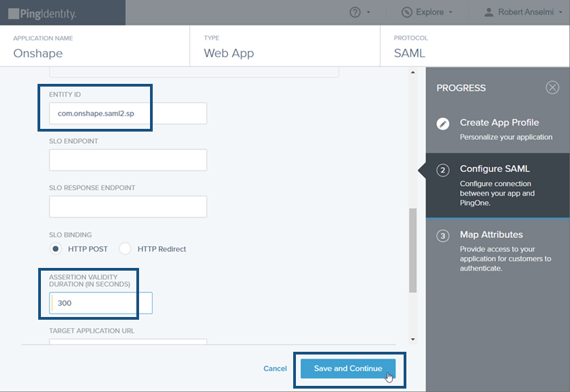Expand the help menu arrow
Viewport: 570px width, 392px height.
368,12
